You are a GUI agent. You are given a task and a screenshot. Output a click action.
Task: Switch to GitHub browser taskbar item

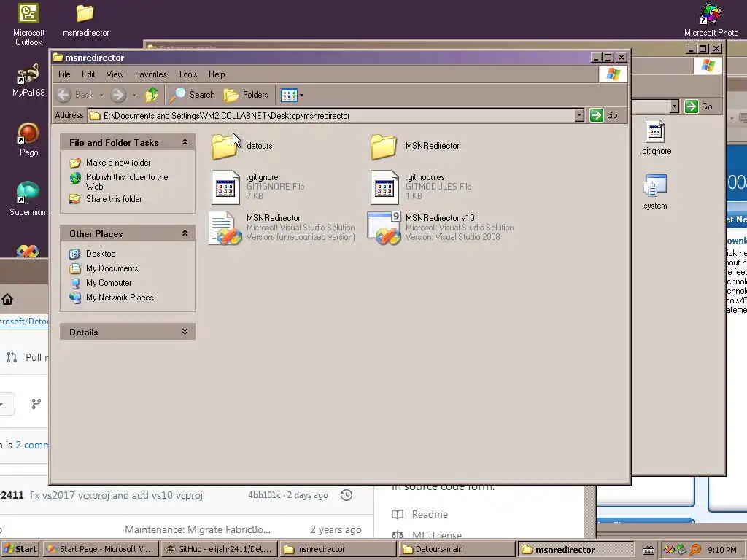219,549
